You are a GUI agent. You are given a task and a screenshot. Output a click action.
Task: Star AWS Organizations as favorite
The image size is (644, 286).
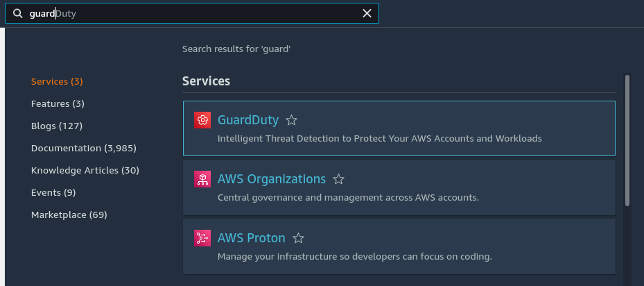338,179
